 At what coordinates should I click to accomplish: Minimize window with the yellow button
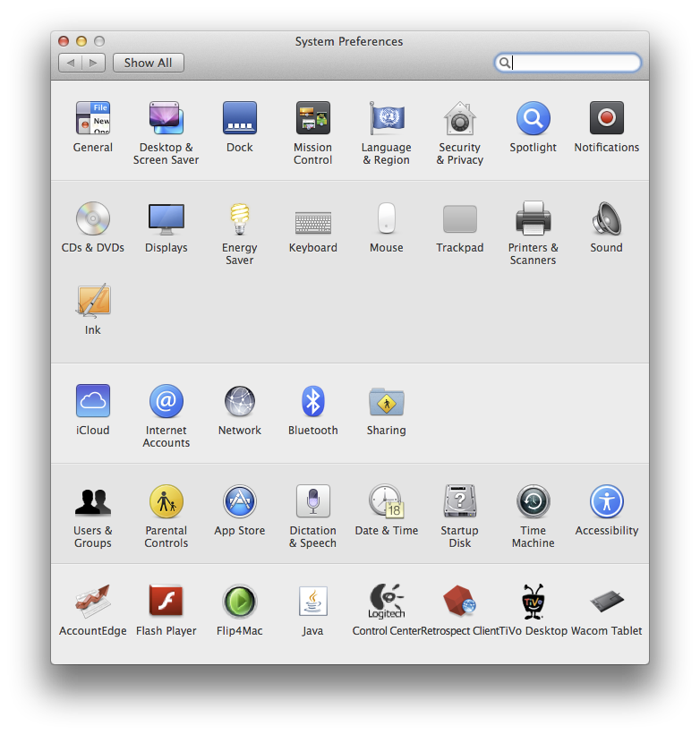[81, 41]
